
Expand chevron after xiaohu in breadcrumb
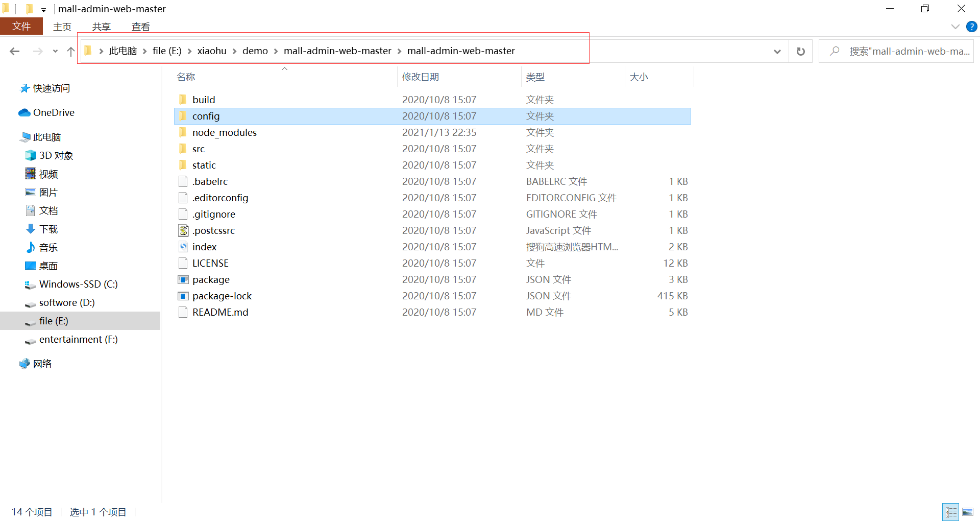pos(234,51)
